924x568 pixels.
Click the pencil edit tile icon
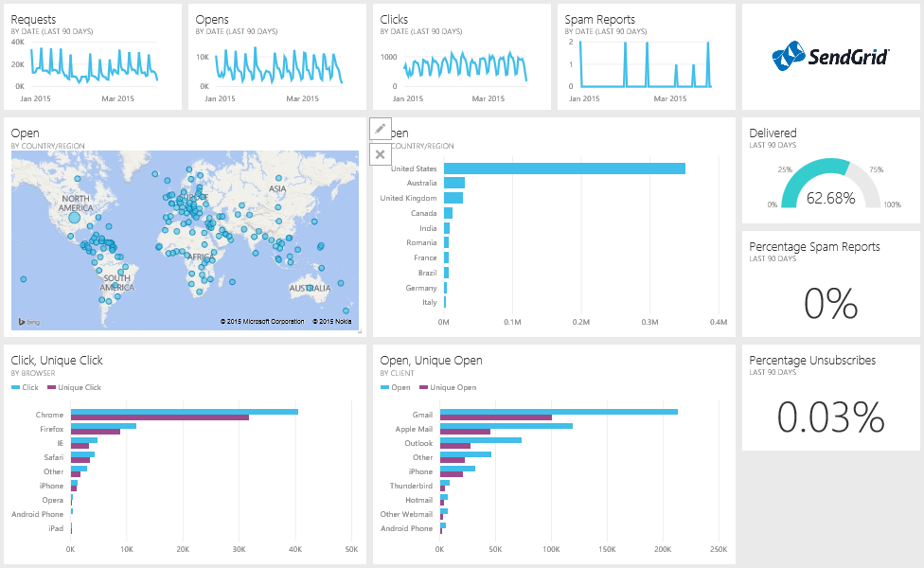380,128
